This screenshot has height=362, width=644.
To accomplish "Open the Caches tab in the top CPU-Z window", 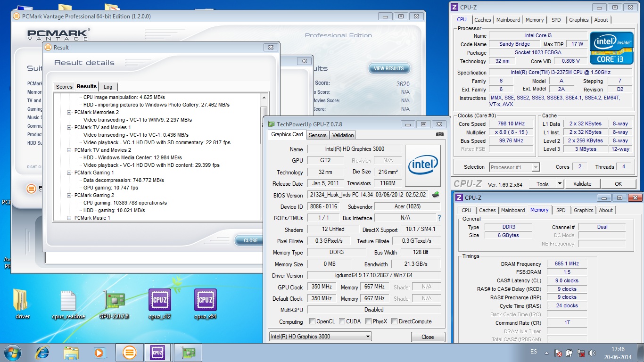I will (482, 20).
